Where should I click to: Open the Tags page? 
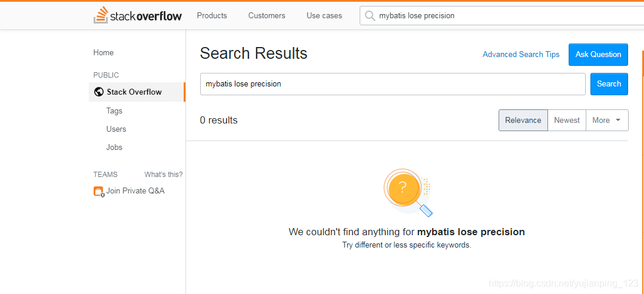click(114, 111)
